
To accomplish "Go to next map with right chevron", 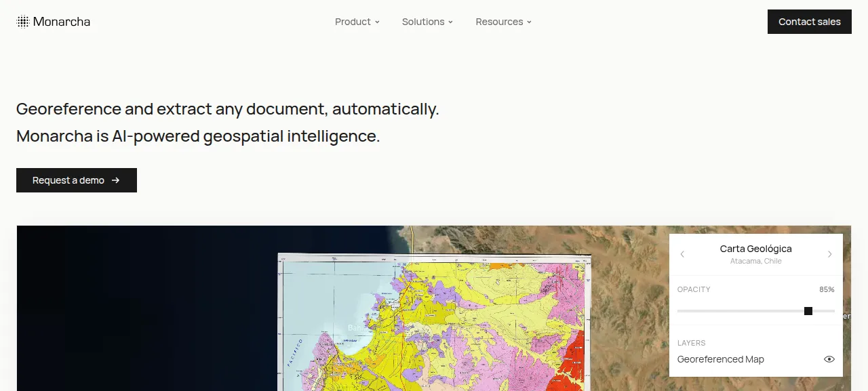I will click(x=829, y=254).
